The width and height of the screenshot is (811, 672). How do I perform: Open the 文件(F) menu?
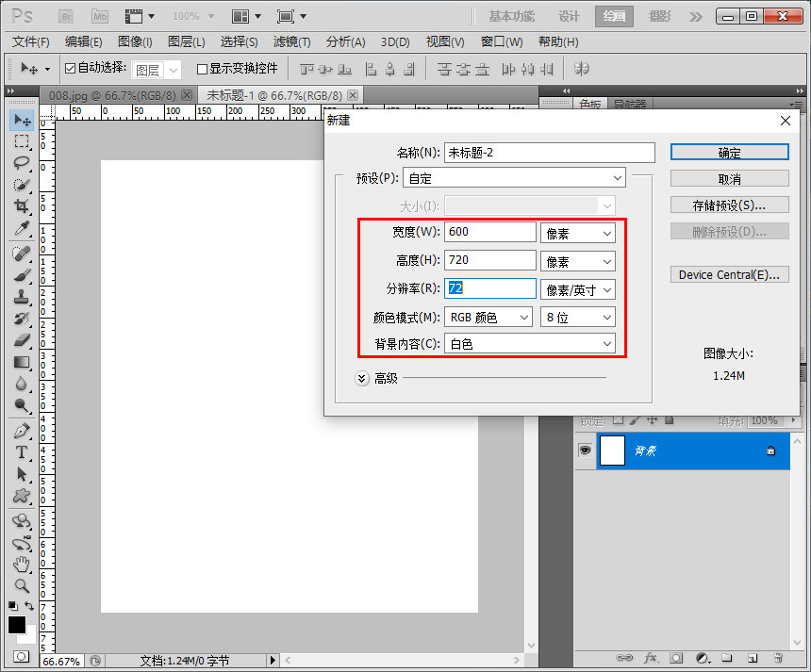point(31,41)
